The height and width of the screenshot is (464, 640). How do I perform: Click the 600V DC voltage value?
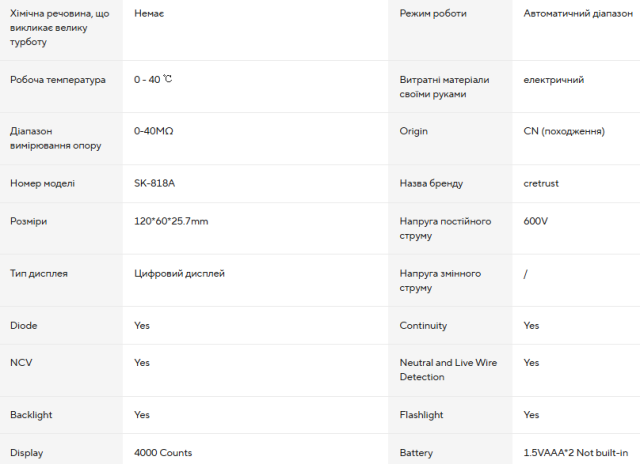pos(536,221)
